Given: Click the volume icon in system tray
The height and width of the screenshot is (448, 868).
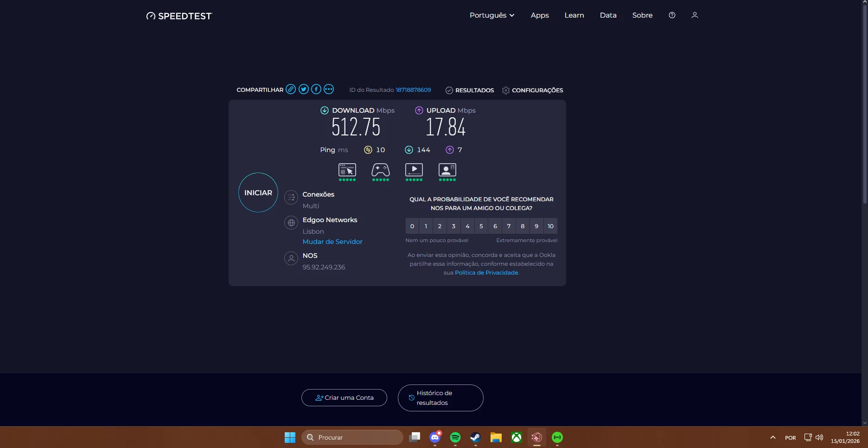Looking at the screenshot, I should pyautogui.click(x=819, y=437).
